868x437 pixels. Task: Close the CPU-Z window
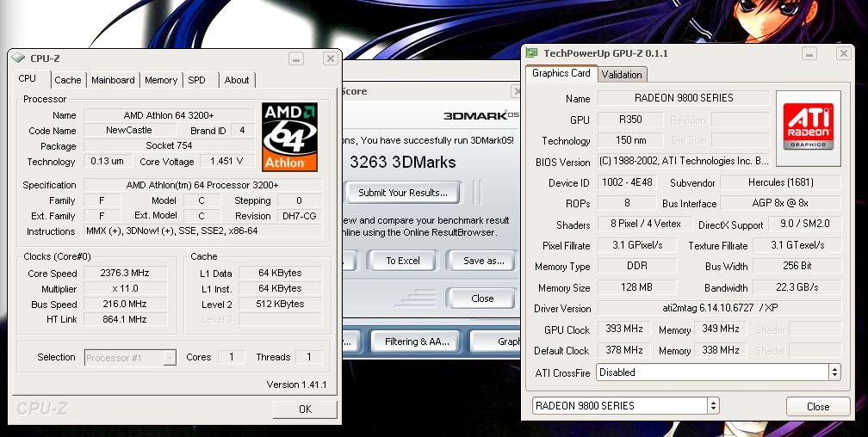pos(330,58)
